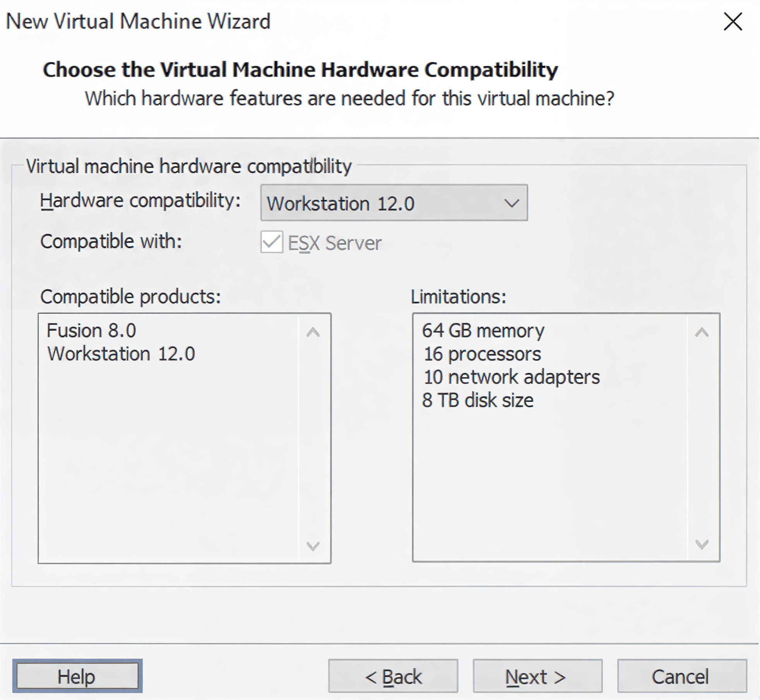Click Limitations list scroll up arrow
Image resolution: width=760 pixels, height=700 pixels.
tap(702, 332)
